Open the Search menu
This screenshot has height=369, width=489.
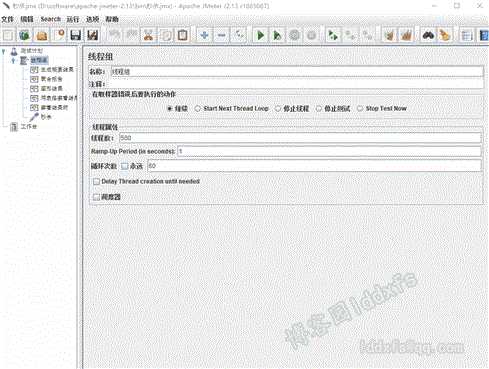[51, 19]
